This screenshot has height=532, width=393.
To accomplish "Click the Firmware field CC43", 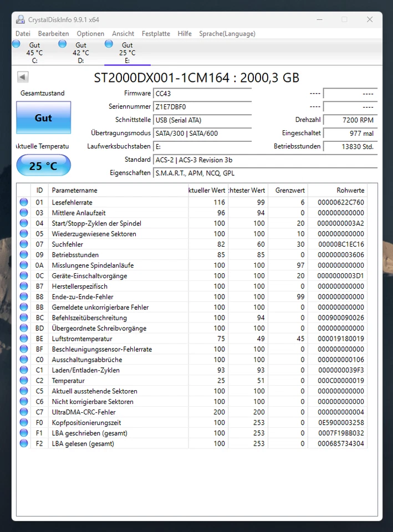I will pyautogui.click(x=202, y=93).
